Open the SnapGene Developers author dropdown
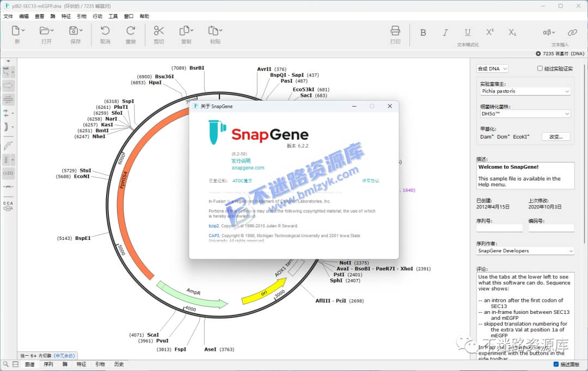Image resolution: width=588 pixels, height=371 pixels. point(525,251)
